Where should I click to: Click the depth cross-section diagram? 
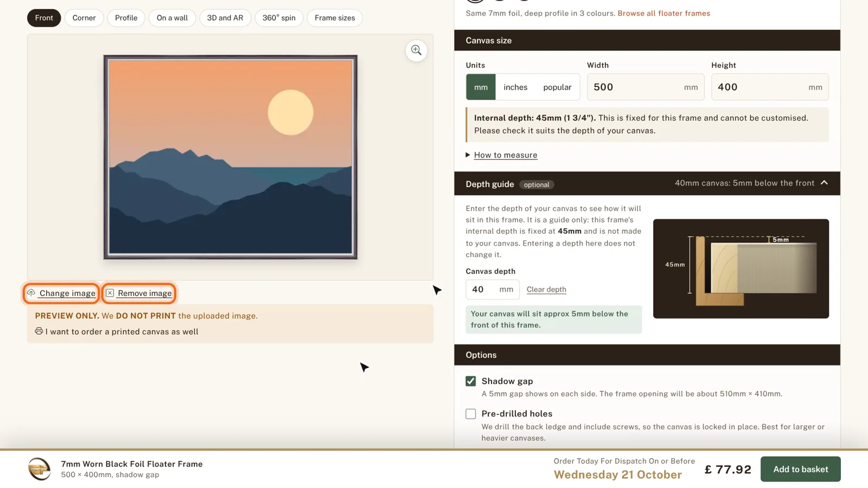click(x=741, y=268)
